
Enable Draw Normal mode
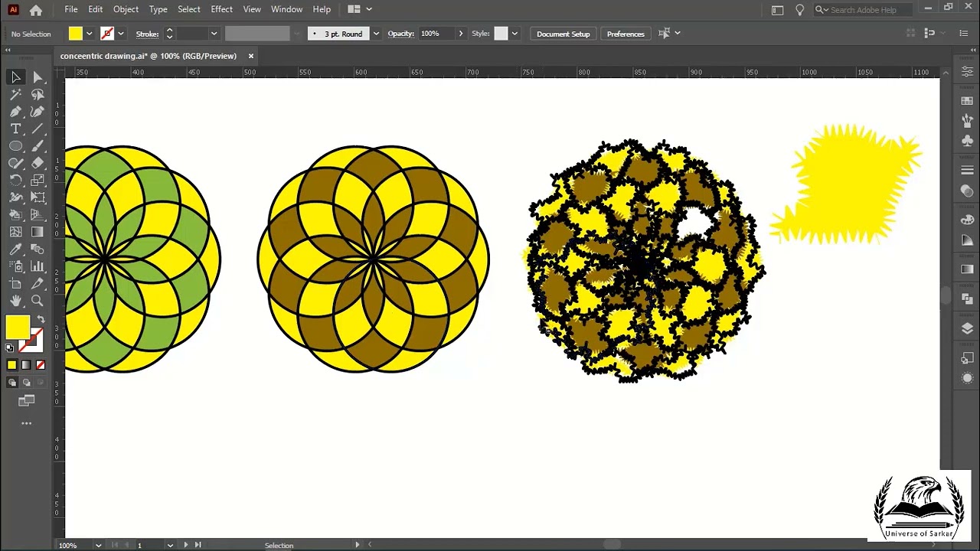click(12, 383)
